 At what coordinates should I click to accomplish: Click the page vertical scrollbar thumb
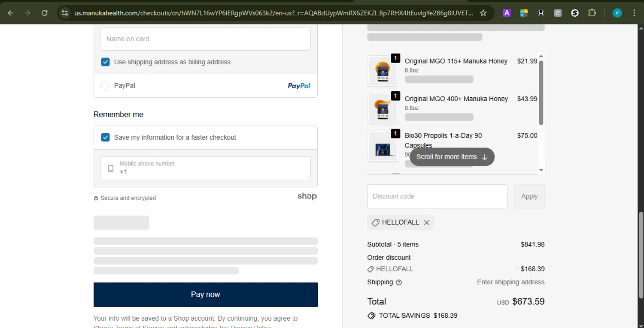(x=641, y=255)
